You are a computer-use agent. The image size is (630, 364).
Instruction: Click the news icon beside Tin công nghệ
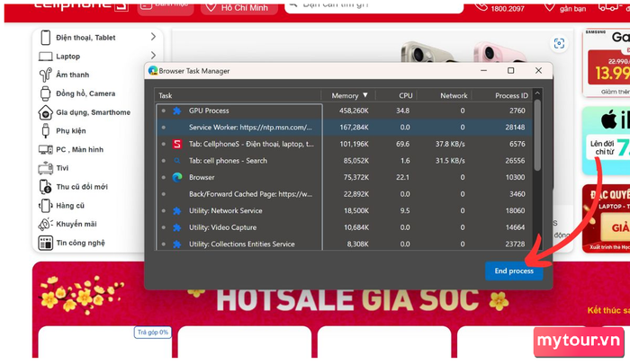(x=45, y=243)
